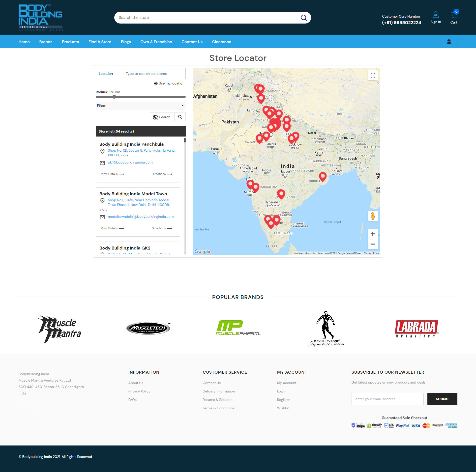Open the Register footer link

pyautogui.click(x=283, y=400)
